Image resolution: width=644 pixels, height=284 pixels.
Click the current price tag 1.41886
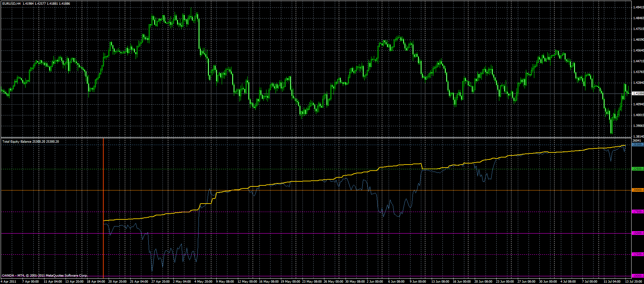pyautogui.click(x=638, y=93)
